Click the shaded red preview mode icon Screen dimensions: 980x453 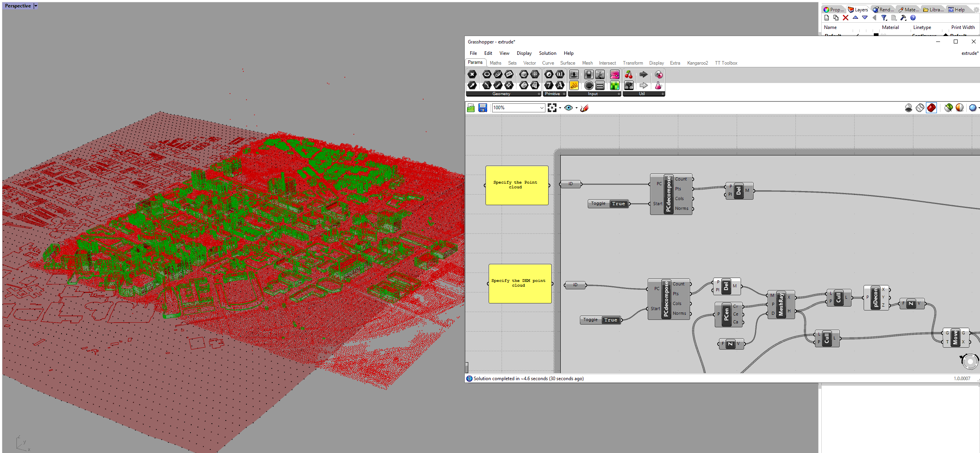(x=931, y=108)
